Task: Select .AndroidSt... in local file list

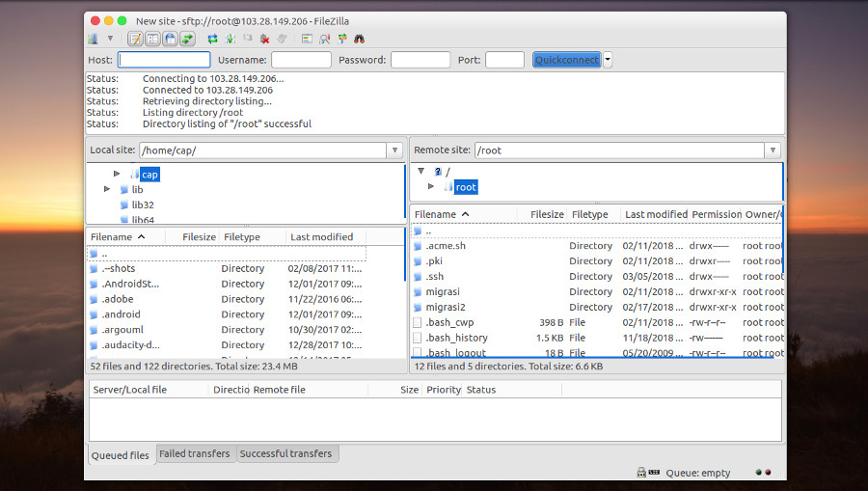Action: 227,284
